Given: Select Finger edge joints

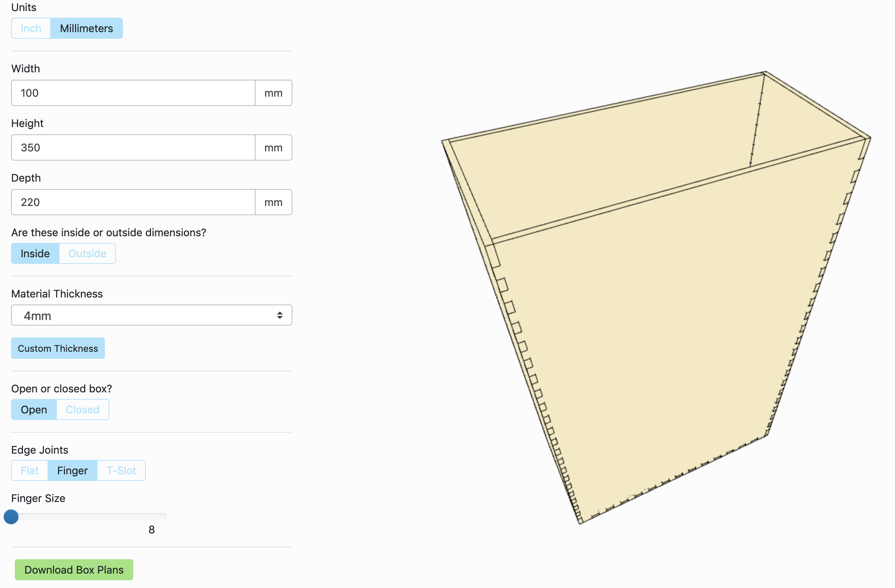Looking at the screenshot, I should coord(73,470).
